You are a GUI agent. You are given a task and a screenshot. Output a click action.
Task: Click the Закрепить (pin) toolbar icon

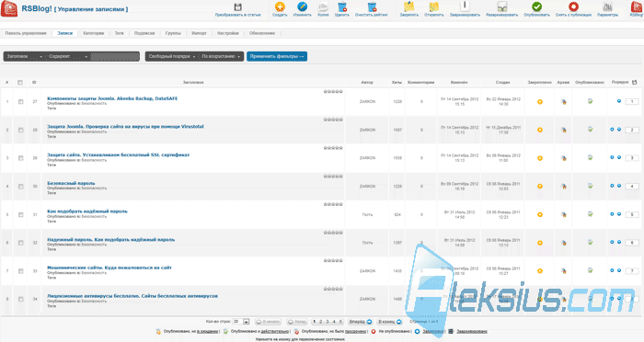[x=409, y=7]
